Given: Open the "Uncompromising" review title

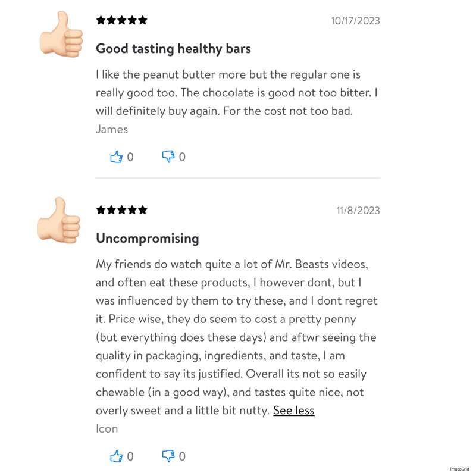Looking at the screenshot, I should tap(147, 239).
